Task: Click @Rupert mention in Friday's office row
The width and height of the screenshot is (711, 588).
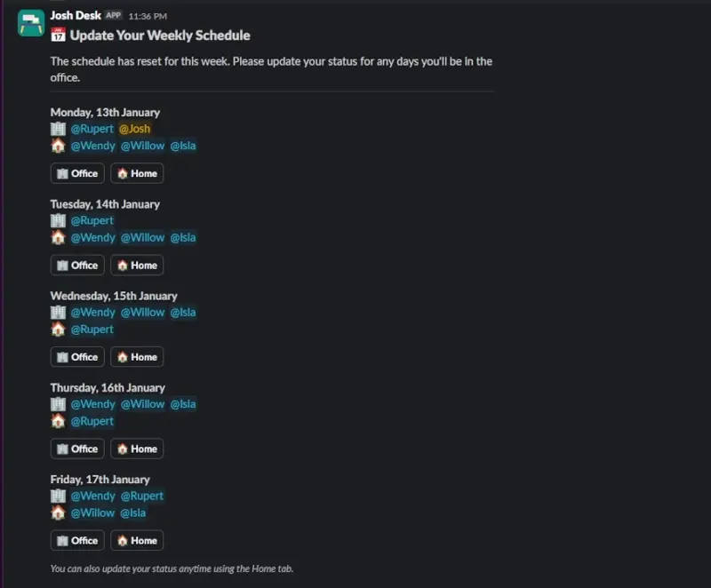Action: click(142, 496)
